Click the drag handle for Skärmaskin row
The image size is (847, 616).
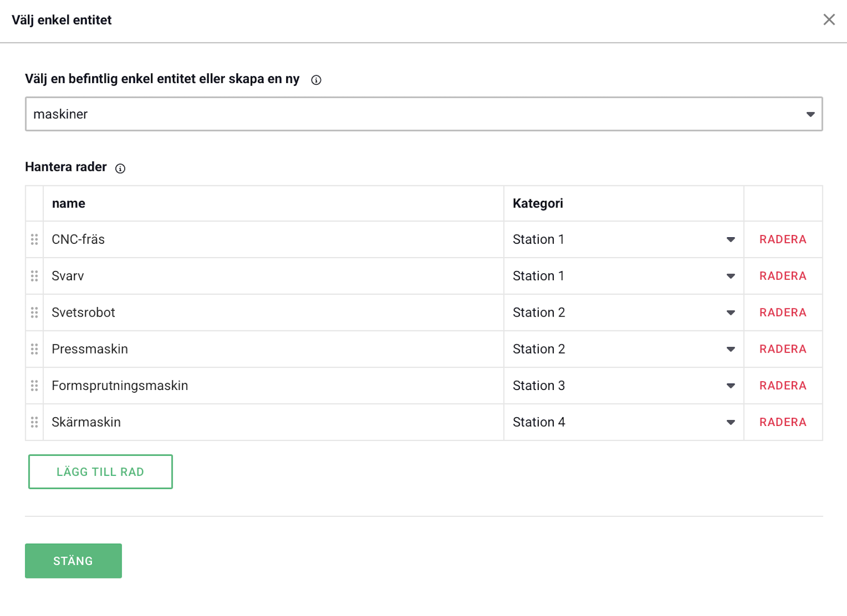(x=34, y=422)
